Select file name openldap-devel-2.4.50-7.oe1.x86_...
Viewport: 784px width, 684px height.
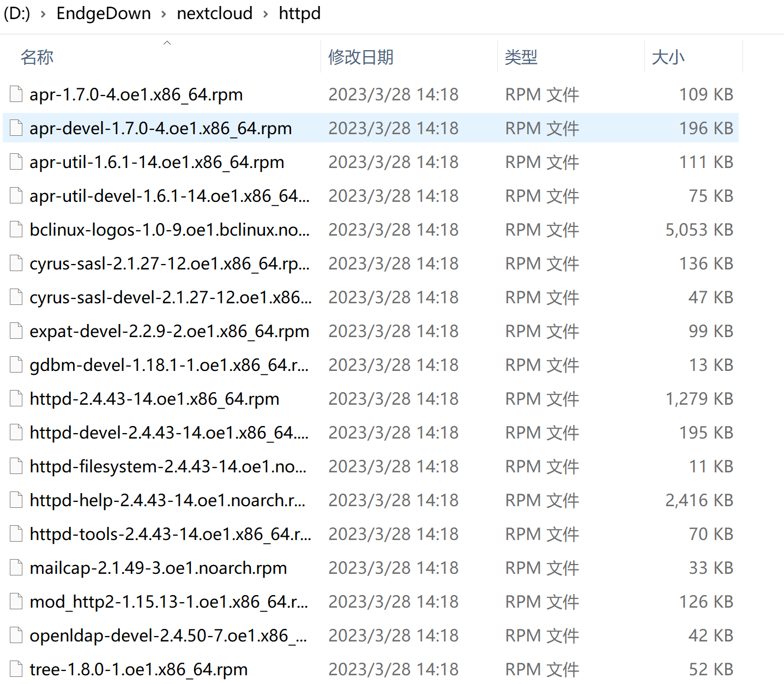168,635
